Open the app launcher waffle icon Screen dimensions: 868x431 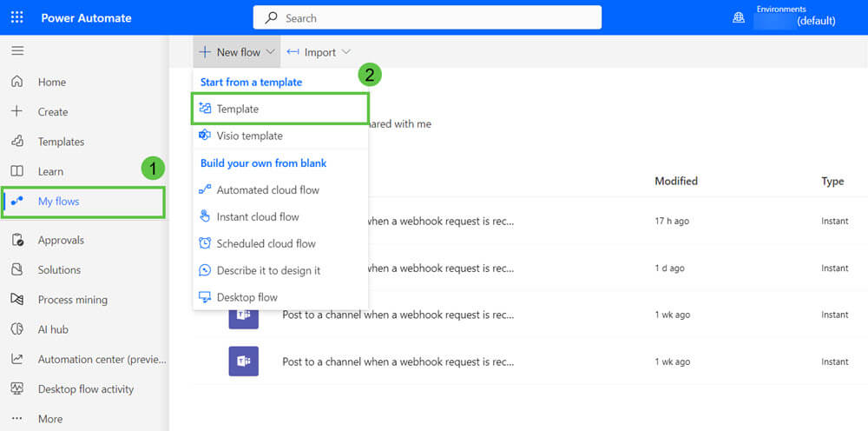click(x=17, y=17)
